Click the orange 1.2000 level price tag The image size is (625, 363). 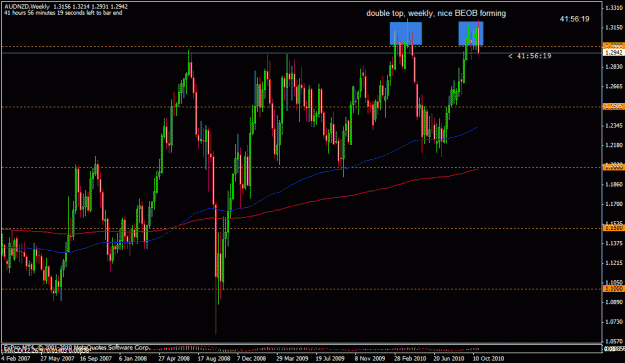614,167
